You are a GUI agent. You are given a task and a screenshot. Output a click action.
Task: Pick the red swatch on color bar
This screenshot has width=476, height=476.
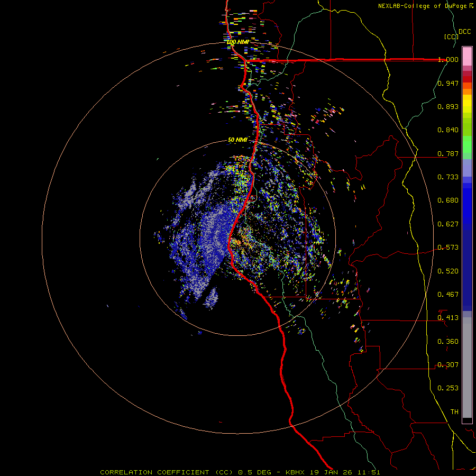click(x=467, y=79)
